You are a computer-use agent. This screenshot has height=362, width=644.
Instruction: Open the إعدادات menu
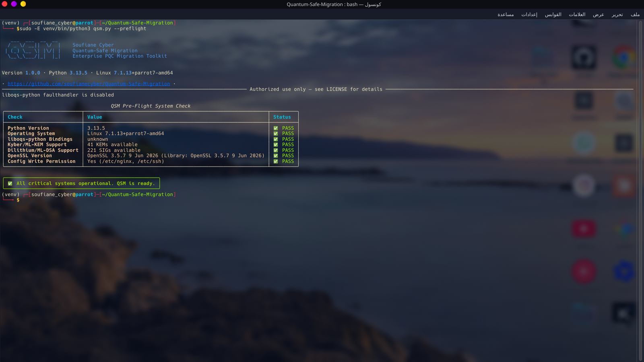[x=529, y=14]
